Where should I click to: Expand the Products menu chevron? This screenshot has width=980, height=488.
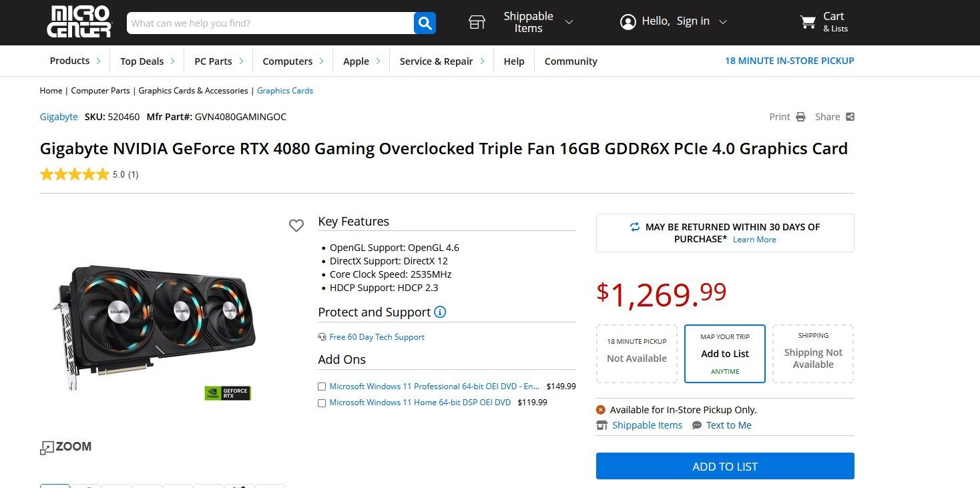98,61
